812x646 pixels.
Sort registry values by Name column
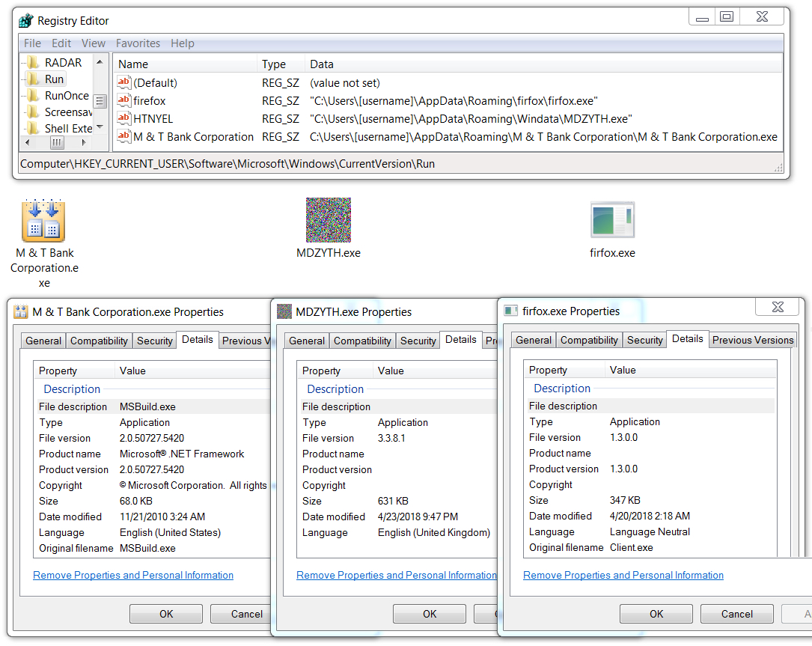click(x=185, y=64)
